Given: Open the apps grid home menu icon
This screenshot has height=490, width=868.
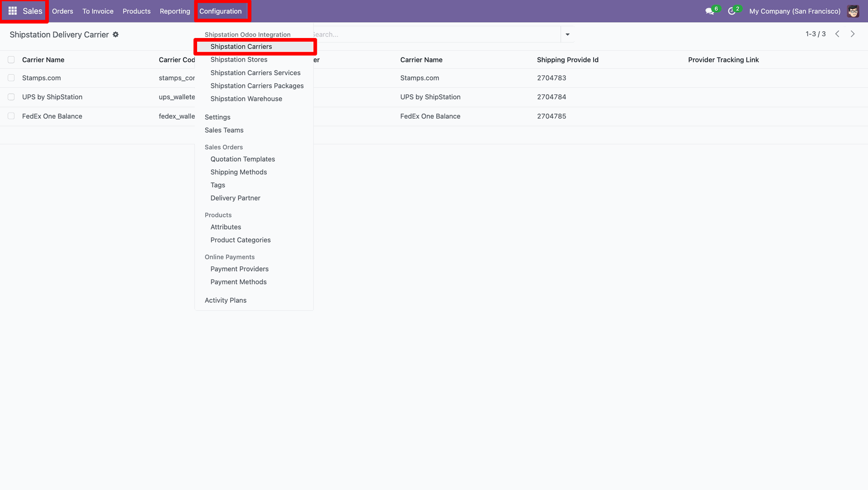Looking at the screenshot, I should click(13, 11).
